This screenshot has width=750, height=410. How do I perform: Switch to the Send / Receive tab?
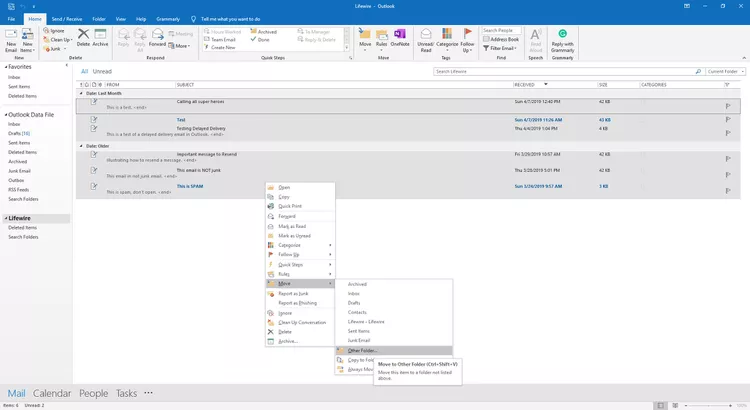click(x=66, y=19)
